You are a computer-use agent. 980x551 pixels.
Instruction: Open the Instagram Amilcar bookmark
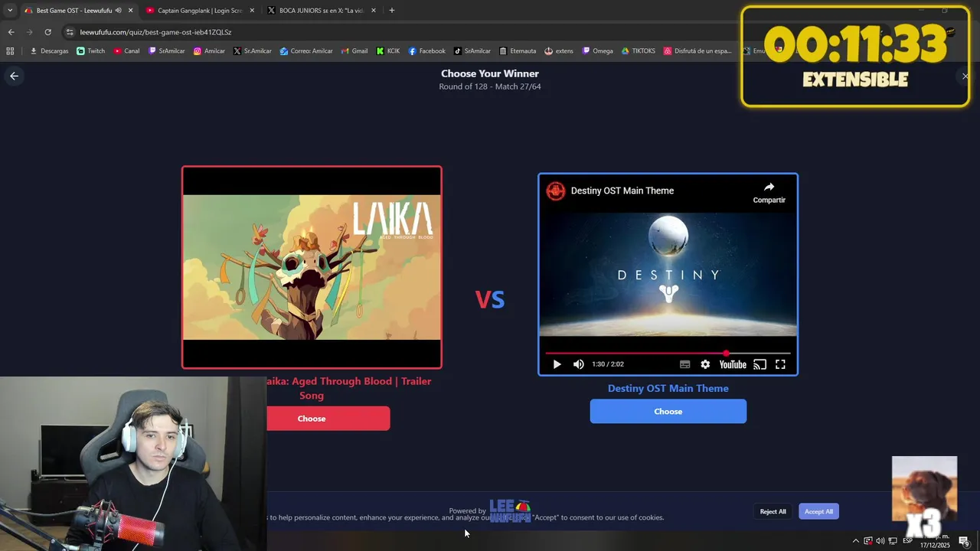pos(209,51)
